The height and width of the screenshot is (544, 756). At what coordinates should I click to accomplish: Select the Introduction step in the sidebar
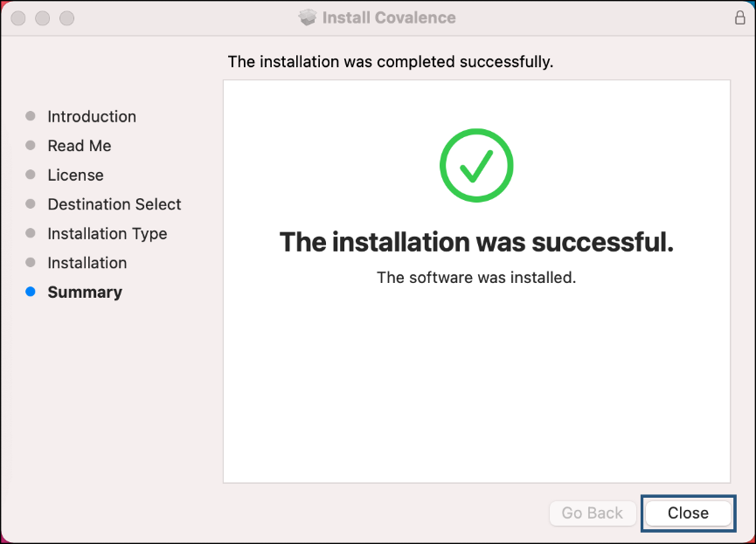92,116
